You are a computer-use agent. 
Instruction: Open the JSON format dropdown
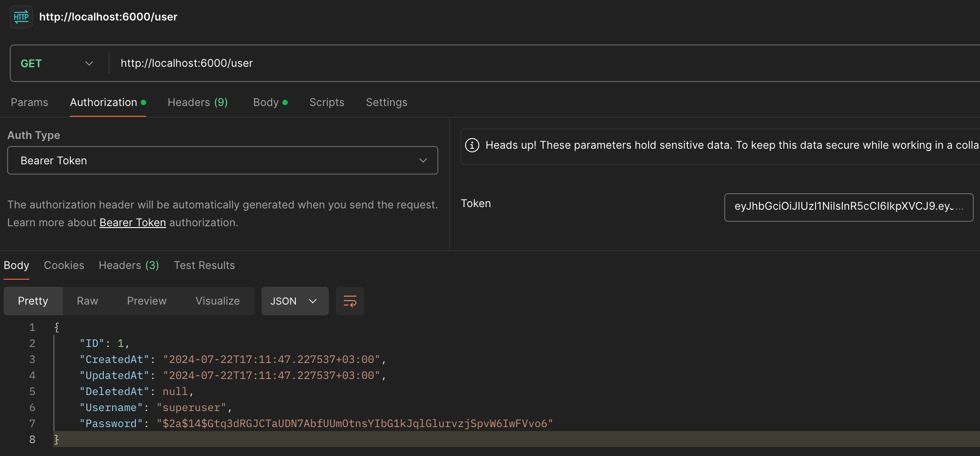point(295,301)
